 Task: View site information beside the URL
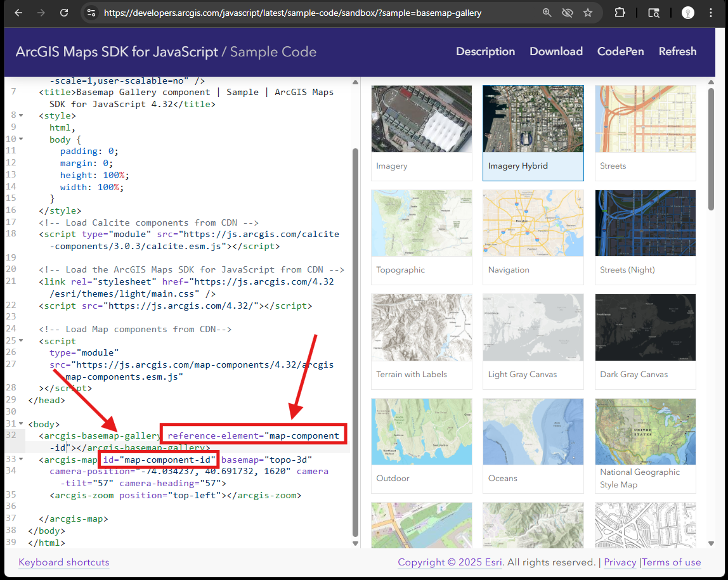click(91, 13)
